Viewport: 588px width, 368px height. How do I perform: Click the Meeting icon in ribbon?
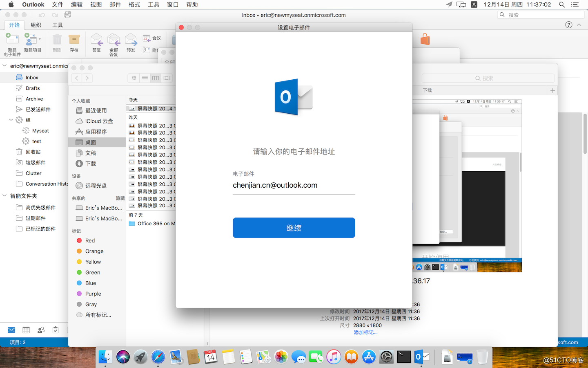(x=147, y=38)
